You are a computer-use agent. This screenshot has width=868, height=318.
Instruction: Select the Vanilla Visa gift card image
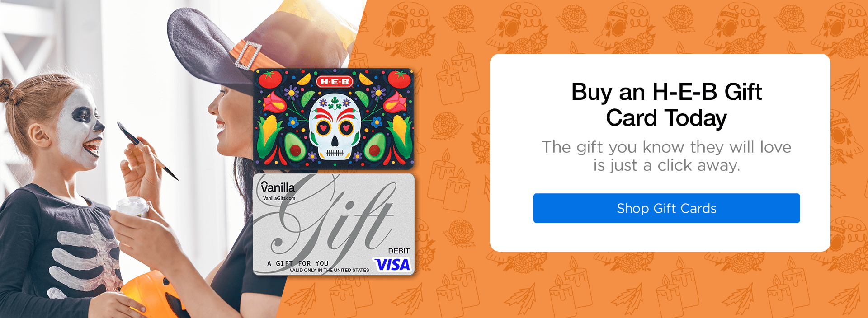(x=333, y=224)
